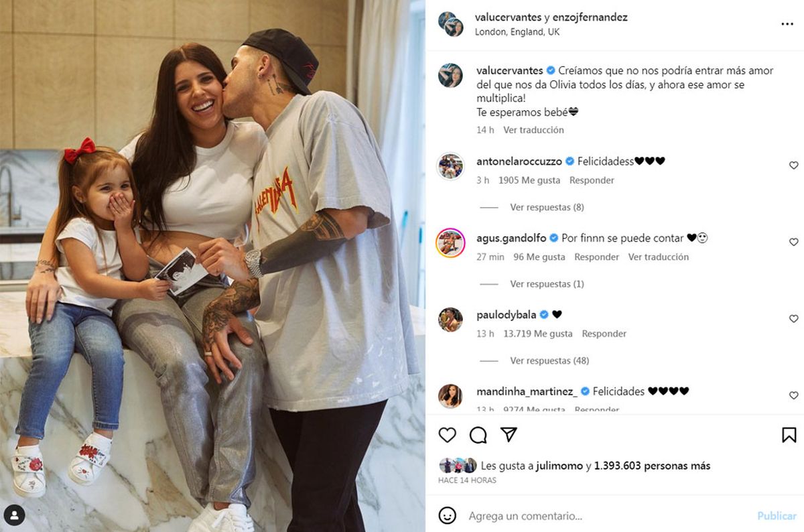
Task: Like mandinha_martinez_'s comment heart
Action: click(794, 395)
